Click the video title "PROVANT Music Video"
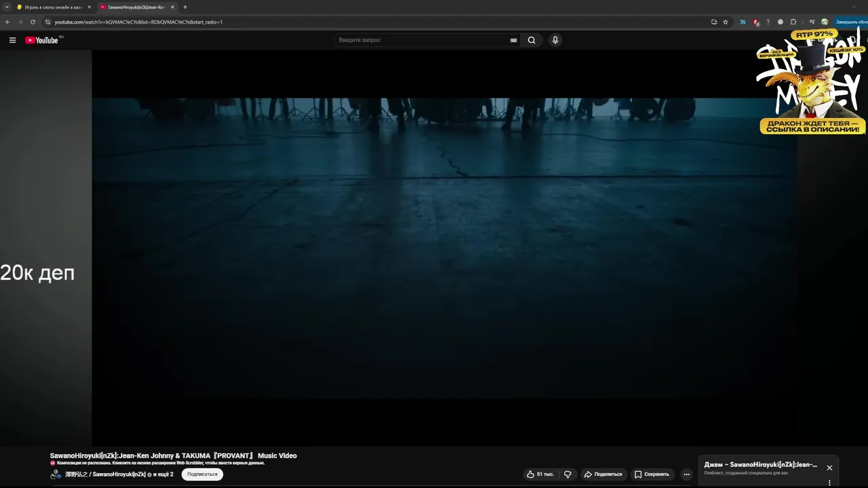The image size is (868, 488). click(x=173, y=455)
